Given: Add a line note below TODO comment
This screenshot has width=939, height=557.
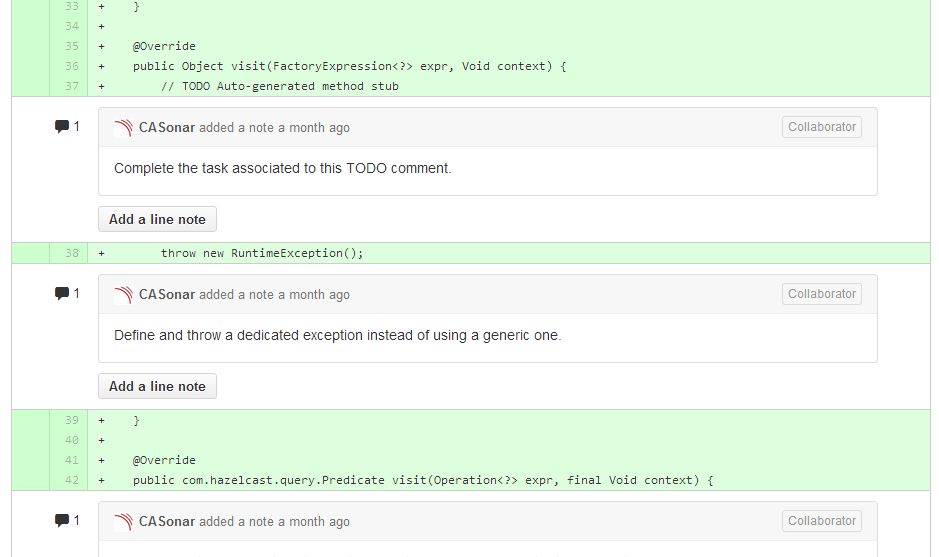Looking at the screenshot, I should point(157,220).
